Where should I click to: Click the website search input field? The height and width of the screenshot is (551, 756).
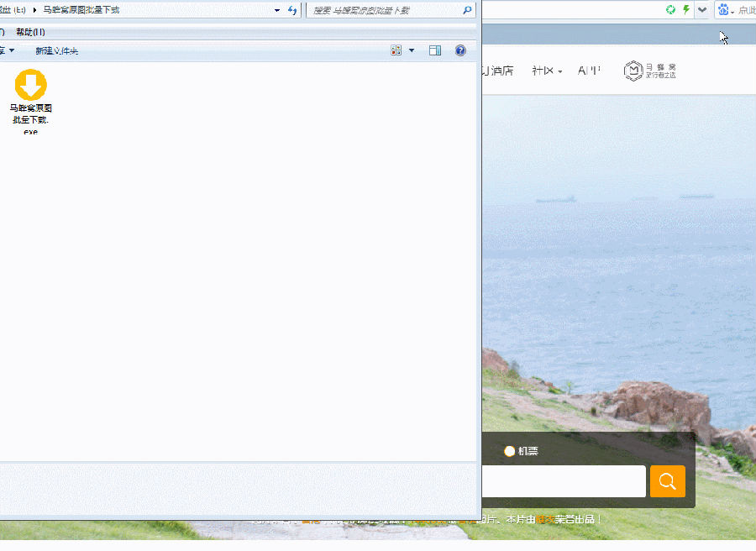click(563, 481)
